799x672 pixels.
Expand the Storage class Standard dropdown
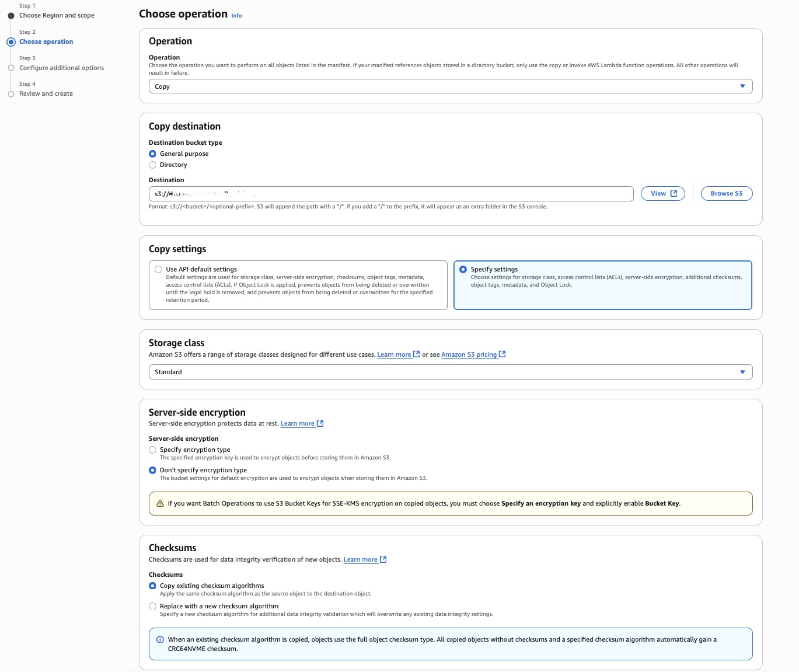[x=450, y=372]
